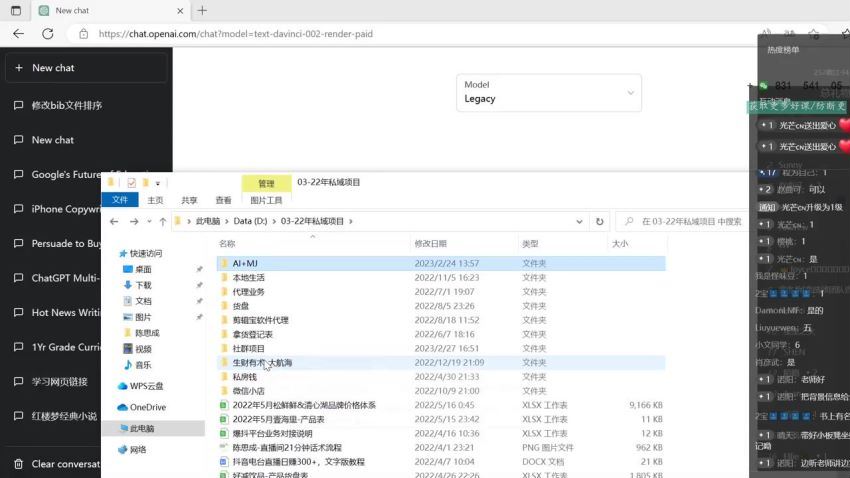Expand the address path history dropdown
Screen dimensions: 850x478
pyautogui.click(x=579, y=221)
